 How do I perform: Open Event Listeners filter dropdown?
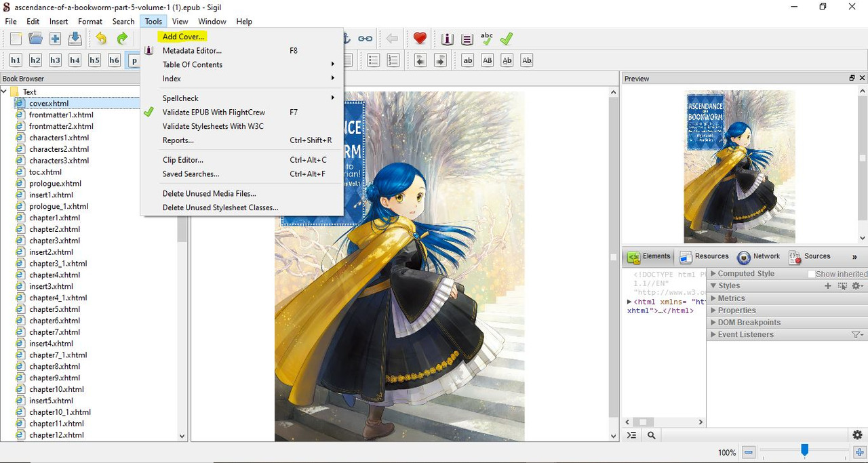click(x=857, y=335)
